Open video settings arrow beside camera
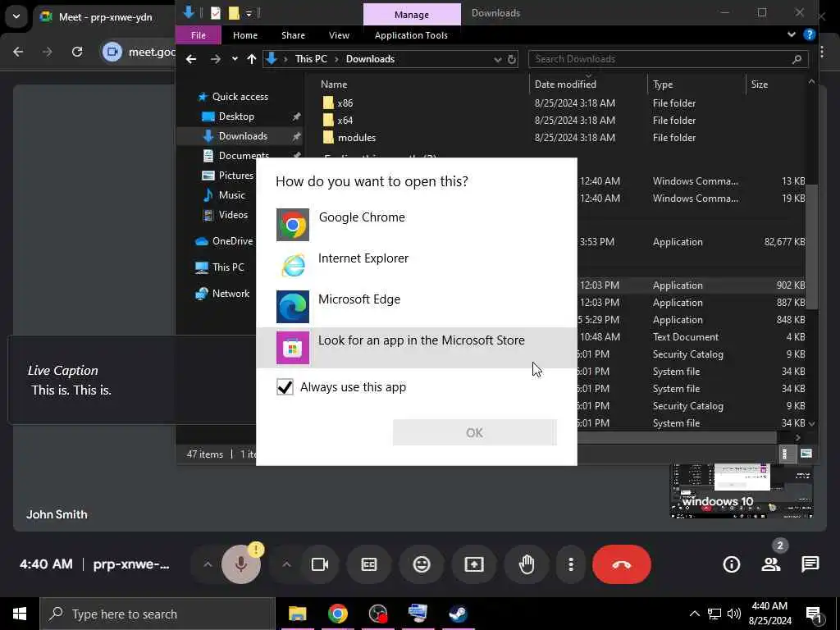The image size is (840, 630). [x=286, y=564]
